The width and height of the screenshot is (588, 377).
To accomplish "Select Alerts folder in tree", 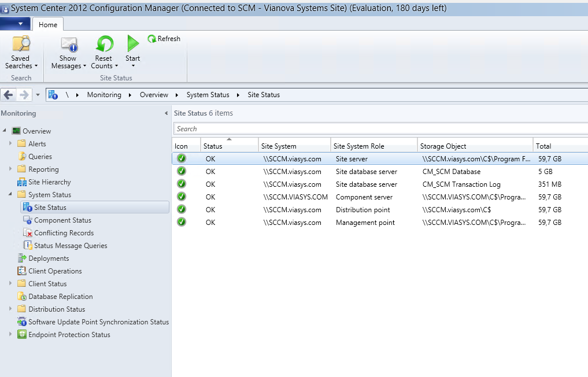I will click(x=22, y=143).
